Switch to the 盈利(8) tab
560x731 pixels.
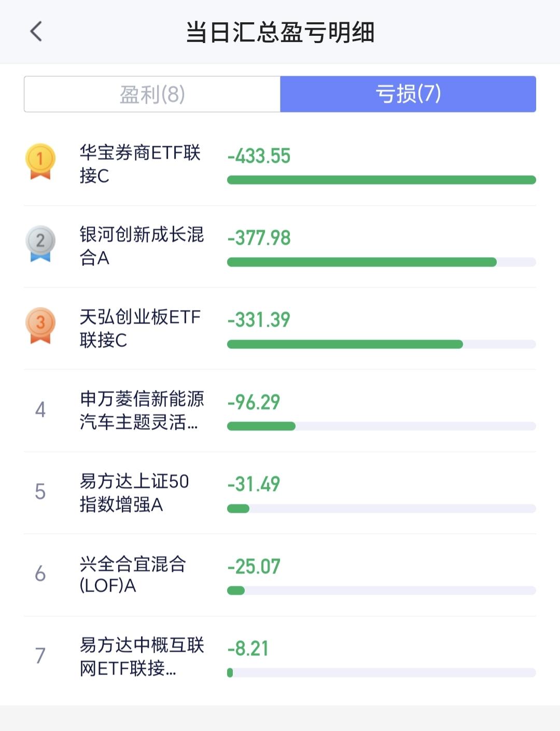pyautogui.click(x=152, y=94)
